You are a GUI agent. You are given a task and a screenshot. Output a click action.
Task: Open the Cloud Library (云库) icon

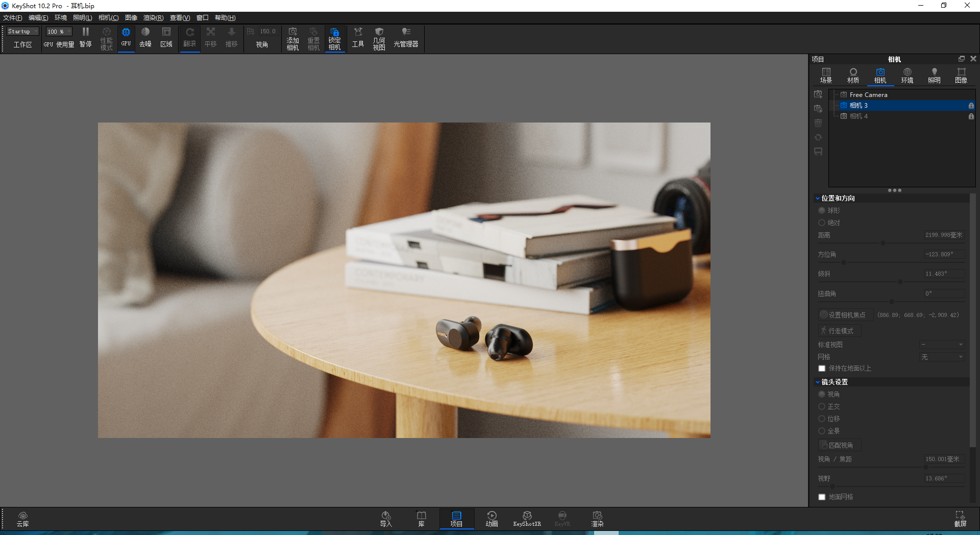pos(23,519)
